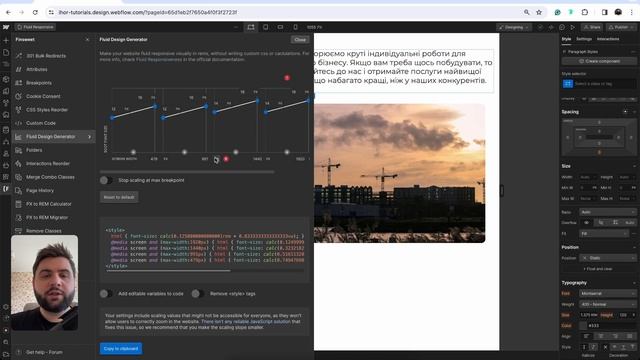The width and height of the screenshot is (640, 360).
Task: Open the Weight dropdown 400 - Normal
Action: tap(607, 304)
